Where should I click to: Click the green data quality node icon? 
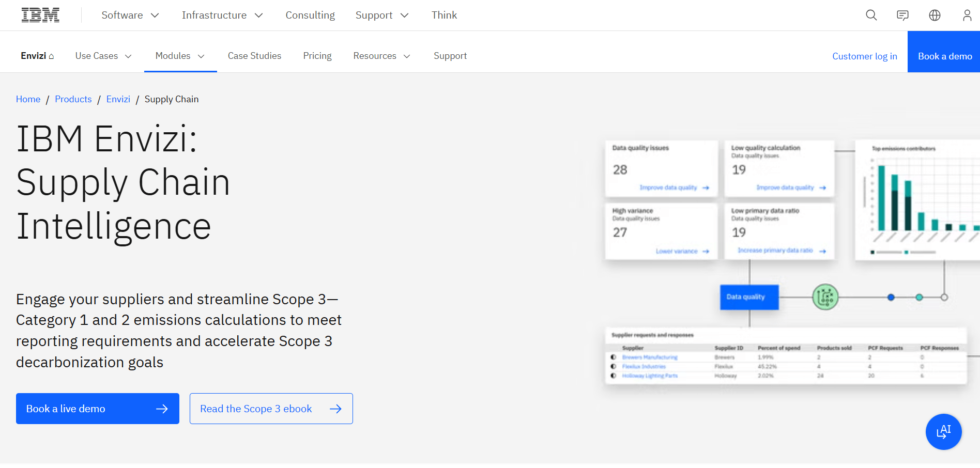(825, 297)
